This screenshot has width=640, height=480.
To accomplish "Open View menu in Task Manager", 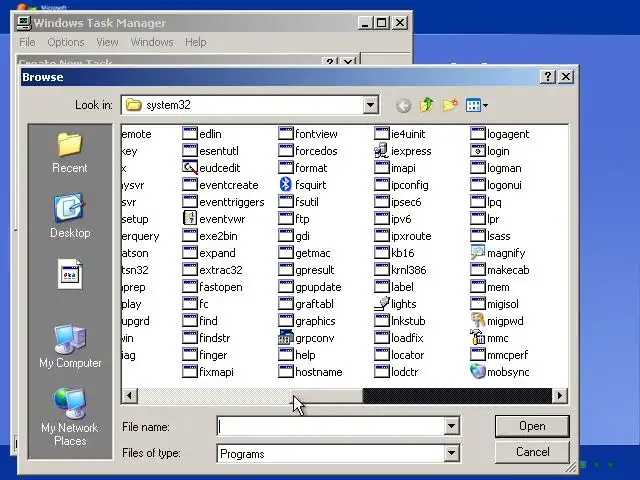I will 107,42.
